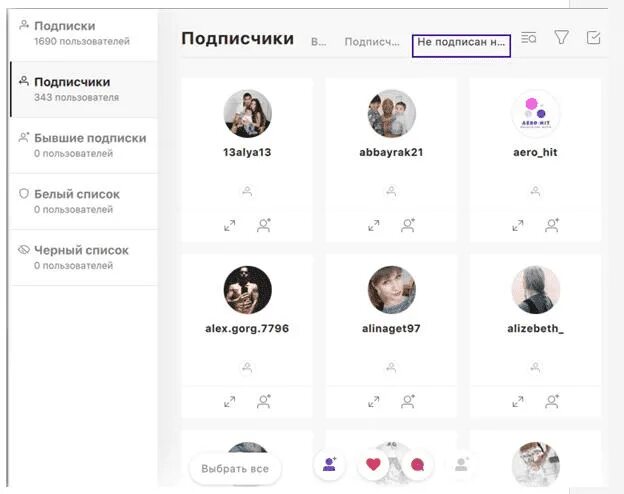624x494 pixels.
Task: Toggle the select mode checkbox icon
Action: click(x=593, y=38)
